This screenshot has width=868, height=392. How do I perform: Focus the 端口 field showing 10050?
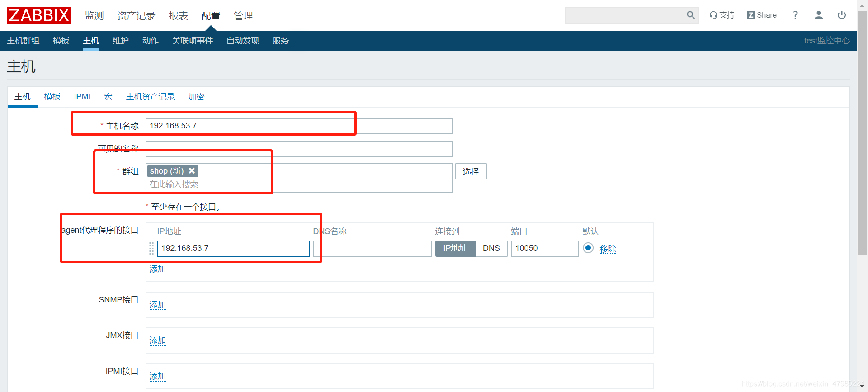point(545,249)
